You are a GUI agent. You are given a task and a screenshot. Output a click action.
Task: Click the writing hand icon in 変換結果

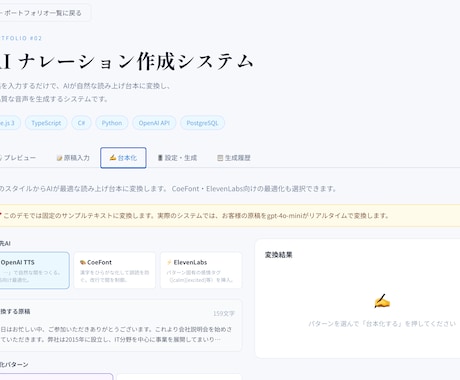[x=382, y=301]
